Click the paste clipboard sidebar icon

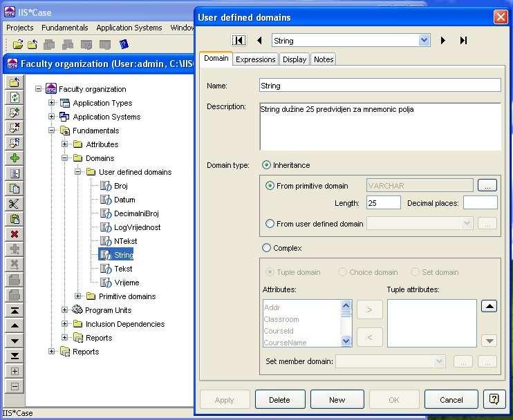click(15, 219)
